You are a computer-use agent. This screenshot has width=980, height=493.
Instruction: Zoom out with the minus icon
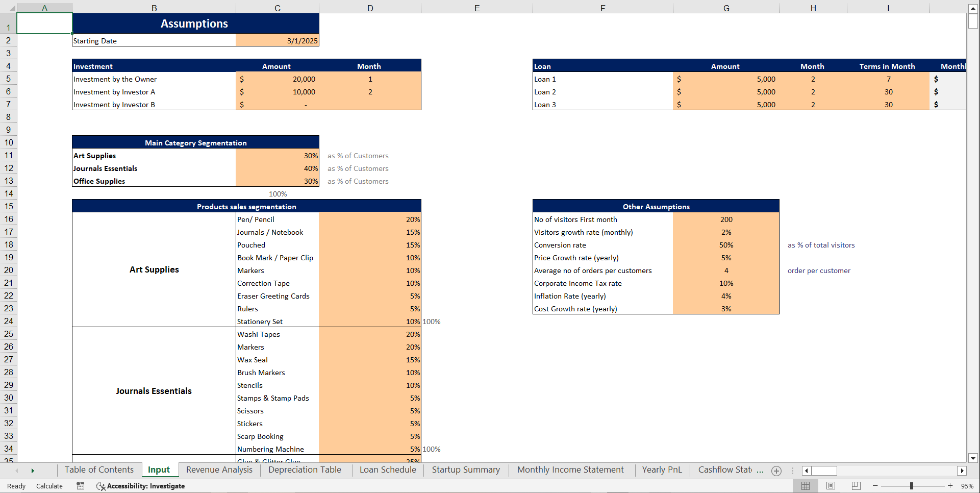[x=874, y=486]
